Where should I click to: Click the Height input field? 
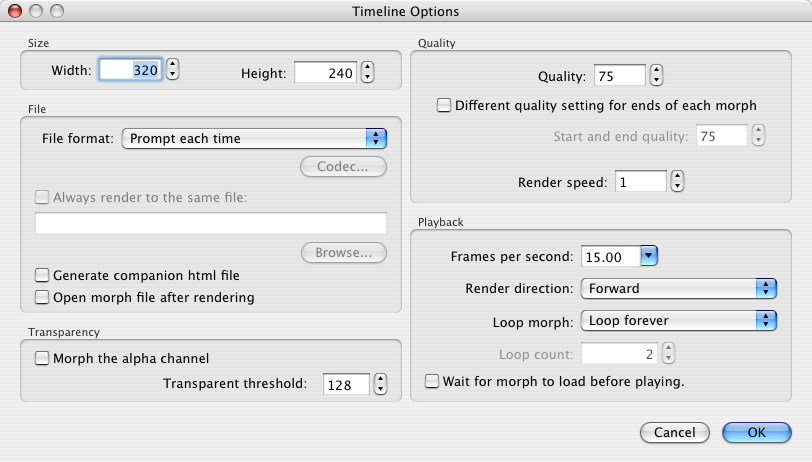(326, 72)
